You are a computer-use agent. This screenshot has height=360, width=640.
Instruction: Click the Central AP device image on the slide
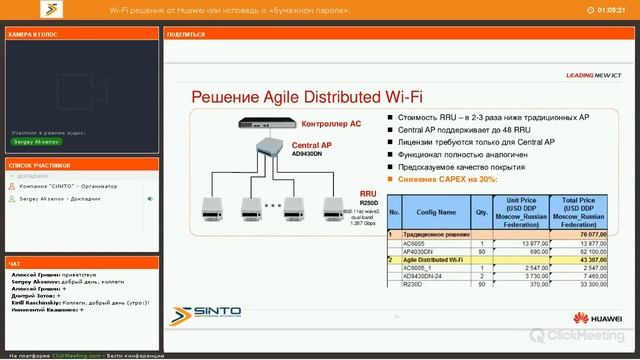coord(269,147)
